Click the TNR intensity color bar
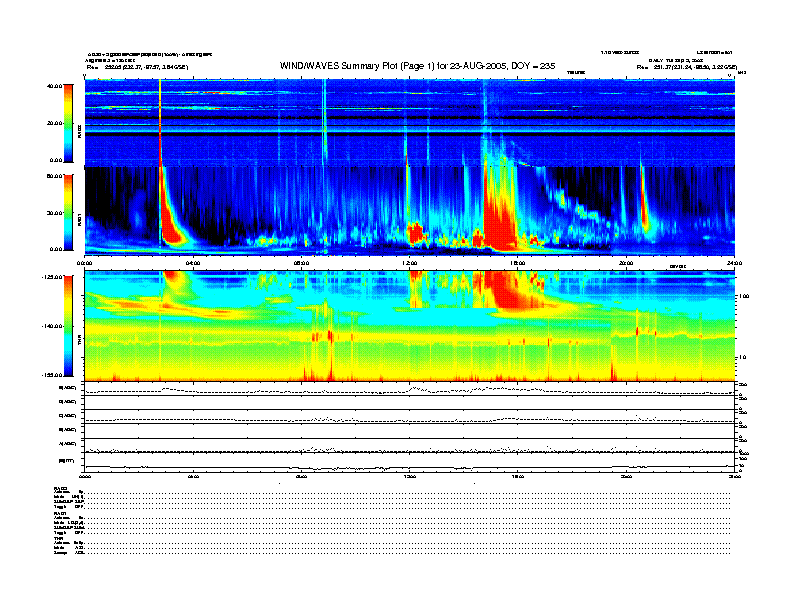The image size is (792, 612). click(68, 326)
